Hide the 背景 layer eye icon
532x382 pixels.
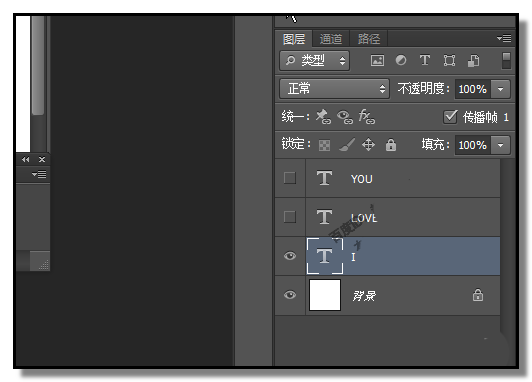tap(290, 295)
